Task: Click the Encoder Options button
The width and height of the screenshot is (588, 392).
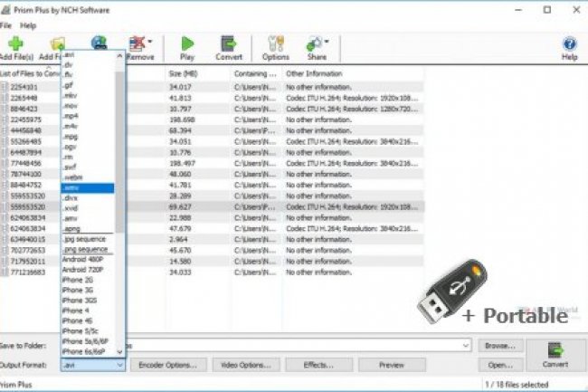Action: (168, 365)
